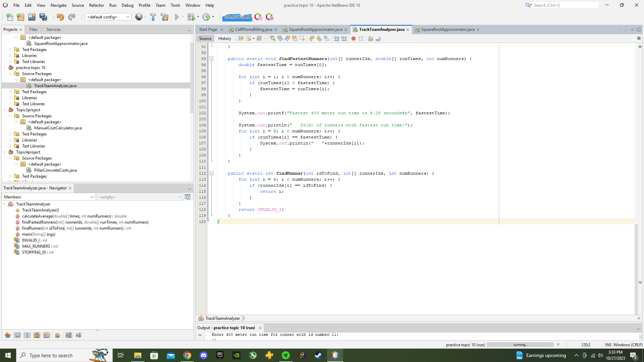Toggle show inherited members filter in Navigator
The width and height of the screenshot is (644, 362).
[8, 335]
